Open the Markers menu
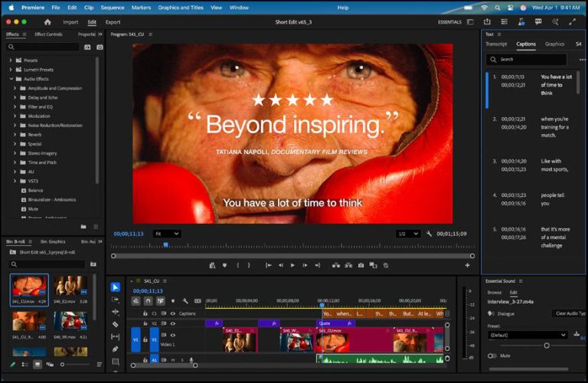The height and width of the screenshot is (383, 588). coord(141,8)
